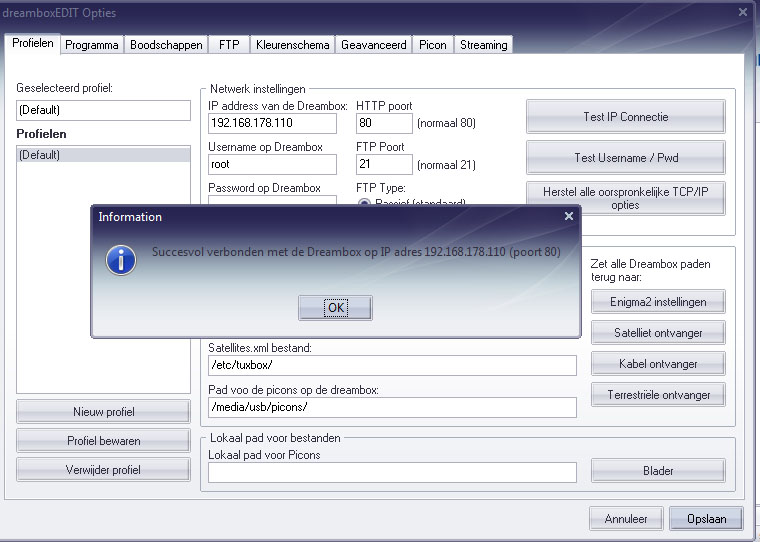Click the Lokaal pad voor Picons field

(392, 472)
